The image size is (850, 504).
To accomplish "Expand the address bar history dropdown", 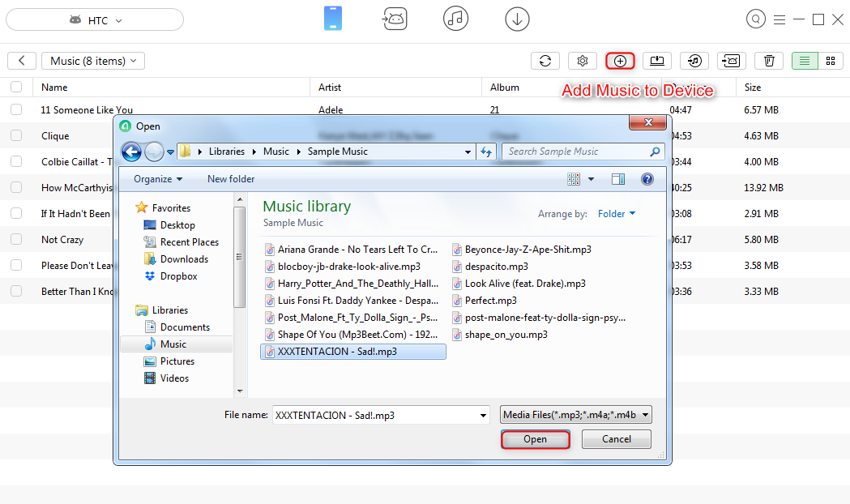I will click(x=468, y=152).
